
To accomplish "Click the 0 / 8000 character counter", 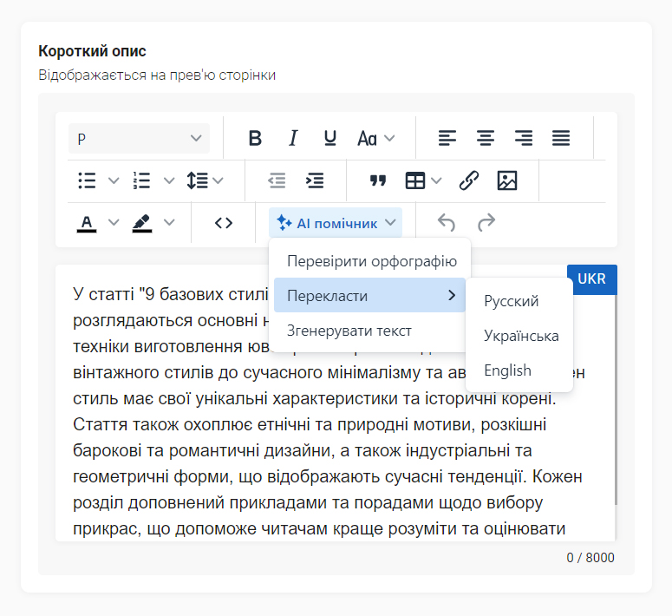I will 590,558.
